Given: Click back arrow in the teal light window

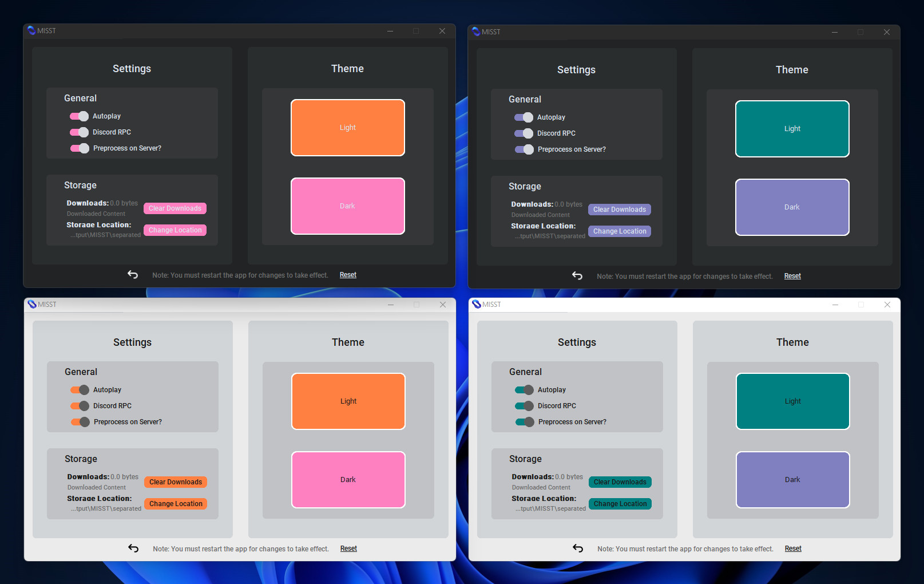Looking at the screenshot, I should (578, 549).
